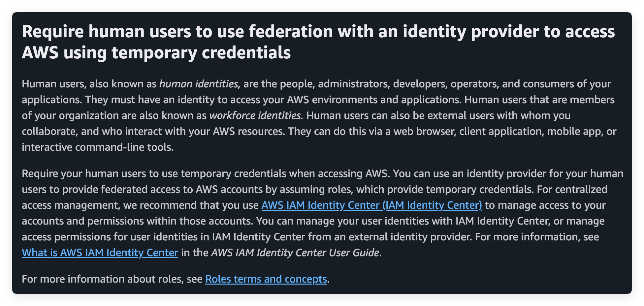Click the phrase For centralized access management

click(x=572, y=190)
